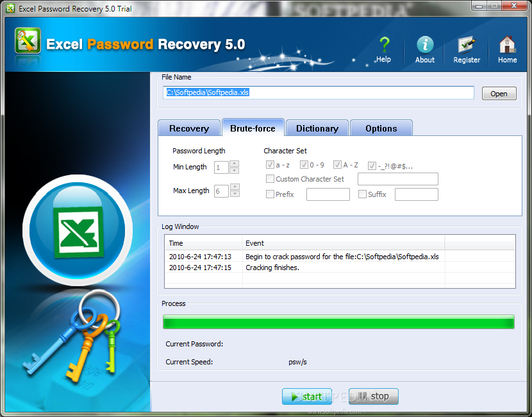
Task: Click the start button
Action: pyautogui.click(x=307, y=396)
